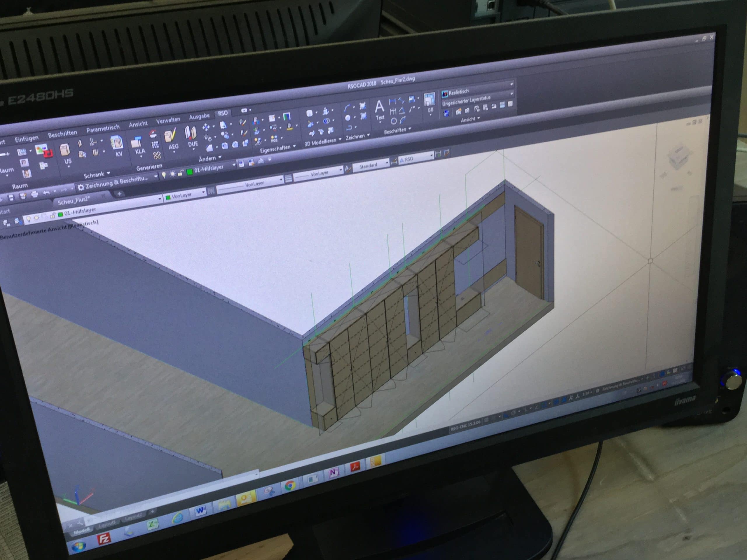Click green VonLayer color swatch
The width and height of the screenshot is (747, 560).
(168, 197)
